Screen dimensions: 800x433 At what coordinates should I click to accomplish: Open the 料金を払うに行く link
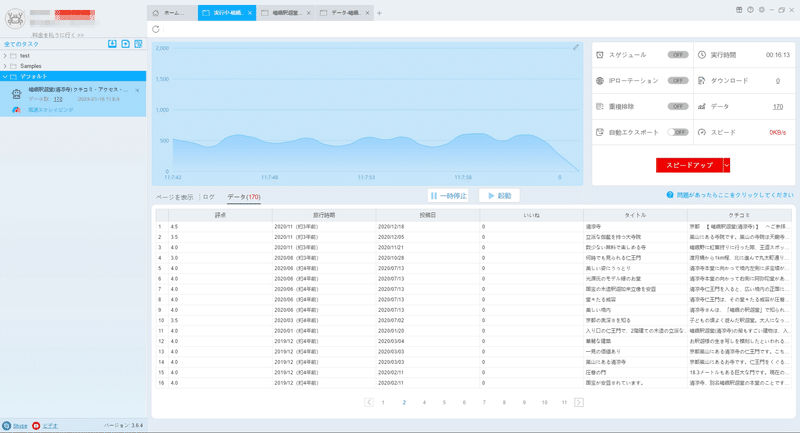click(58, 35)
